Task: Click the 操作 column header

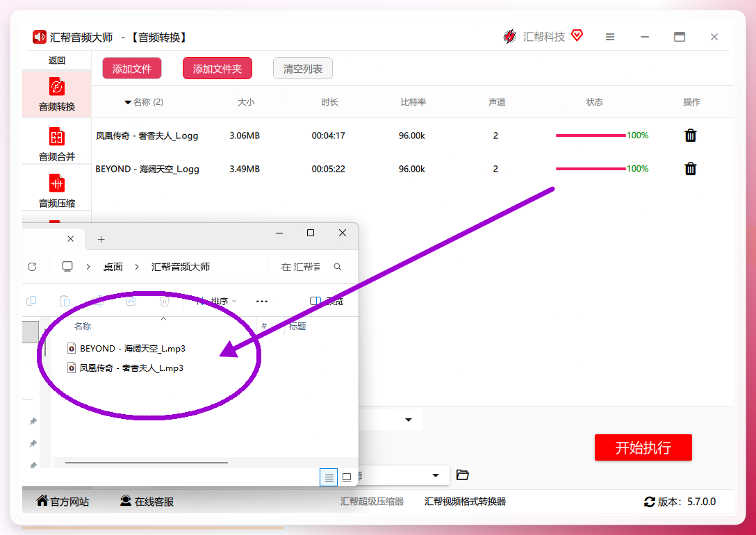Action: pos(691,102)
